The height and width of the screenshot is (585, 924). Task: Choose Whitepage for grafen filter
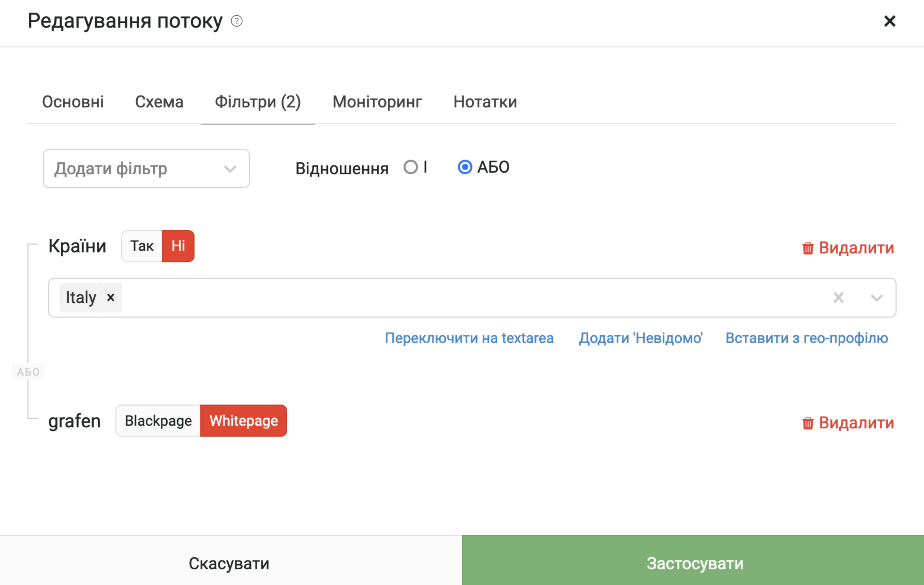pyautogui.click(x=244, y=421)
